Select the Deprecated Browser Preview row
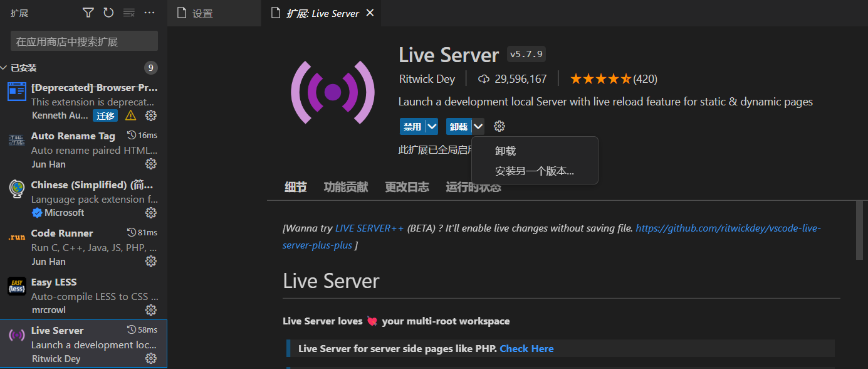Image resolution: width=868 pixels, height=369 pixels. tap(83, 101)
